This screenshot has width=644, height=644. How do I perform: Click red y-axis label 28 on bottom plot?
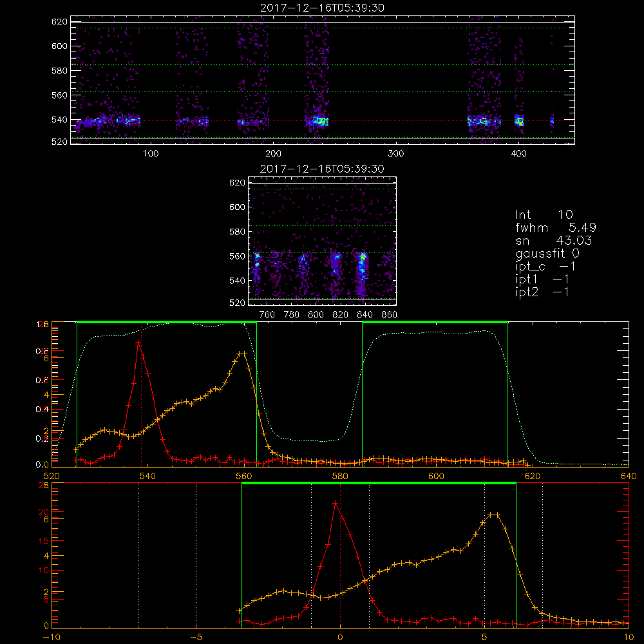[44, 486]
